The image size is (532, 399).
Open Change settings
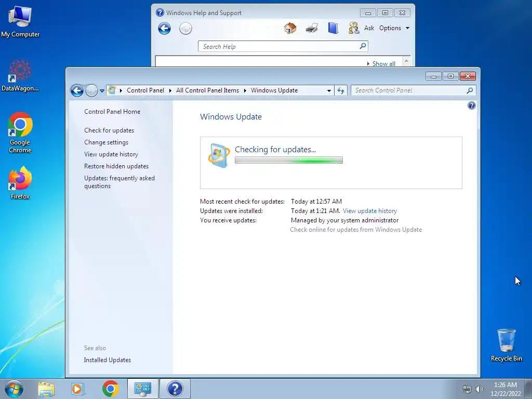tap(106, 142)
